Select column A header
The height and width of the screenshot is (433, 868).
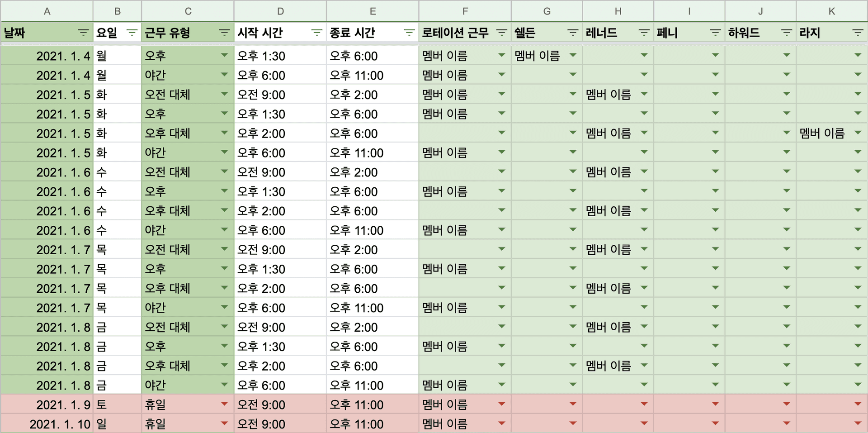pyautogui.click(x=47, y=11)
